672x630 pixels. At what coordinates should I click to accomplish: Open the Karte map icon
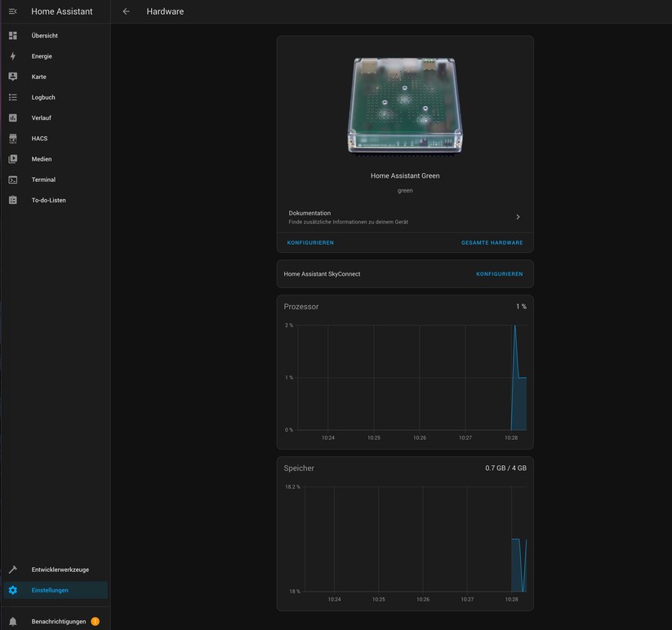12,77
